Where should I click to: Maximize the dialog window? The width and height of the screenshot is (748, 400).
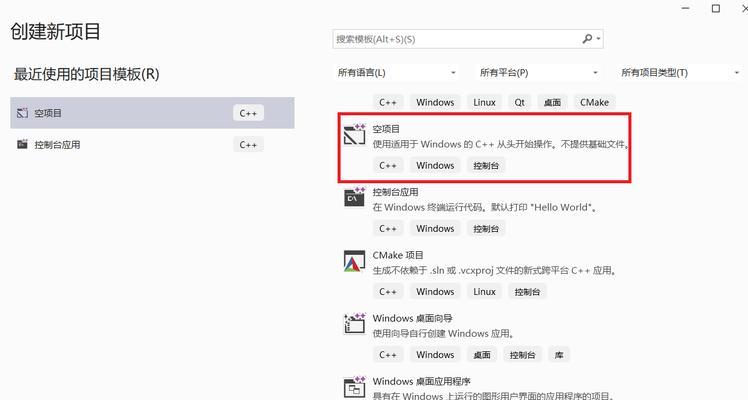pos(716,8)
